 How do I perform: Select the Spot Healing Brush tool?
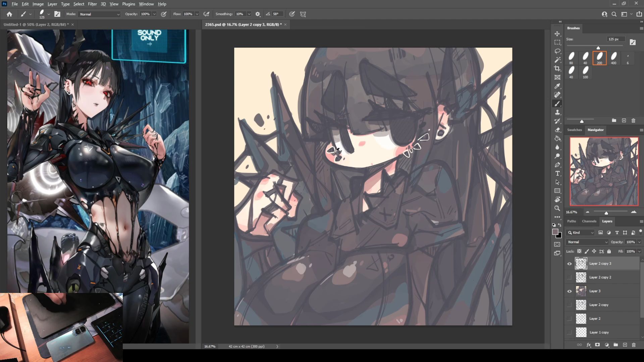coord(557,95)
